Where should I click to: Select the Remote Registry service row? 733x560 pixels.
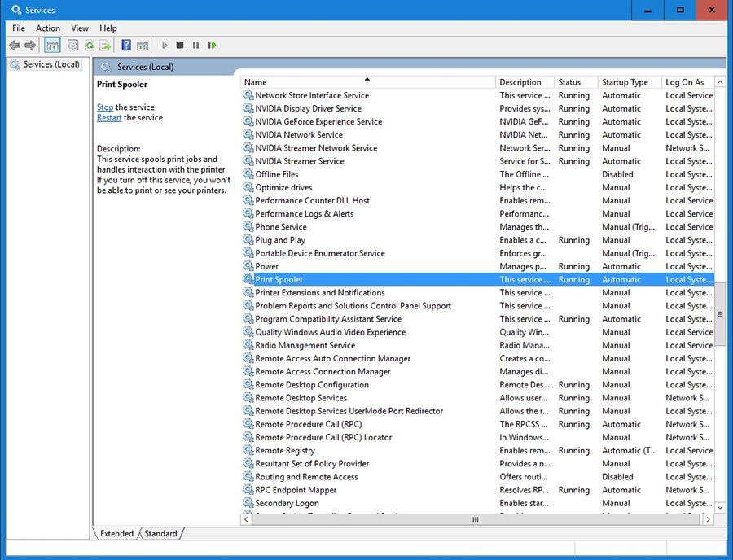[285, 451]
